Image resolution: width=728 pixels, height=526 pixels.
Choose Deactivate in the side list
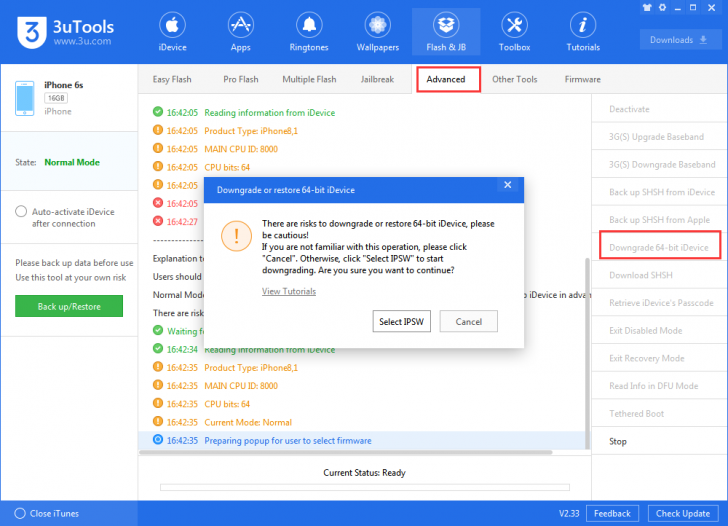pos(659,109)
